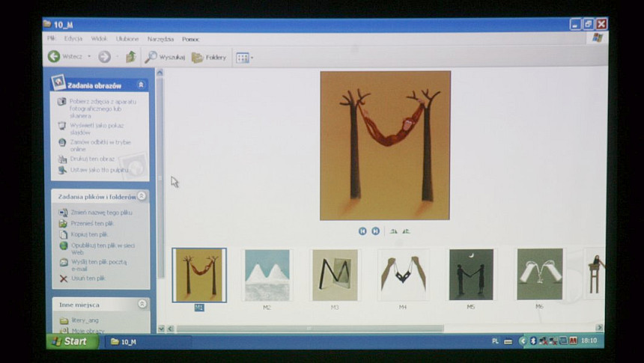Show the next image in filmstrip
The width and height of the screenshot is (644, 363).
(x=375, y=231)
